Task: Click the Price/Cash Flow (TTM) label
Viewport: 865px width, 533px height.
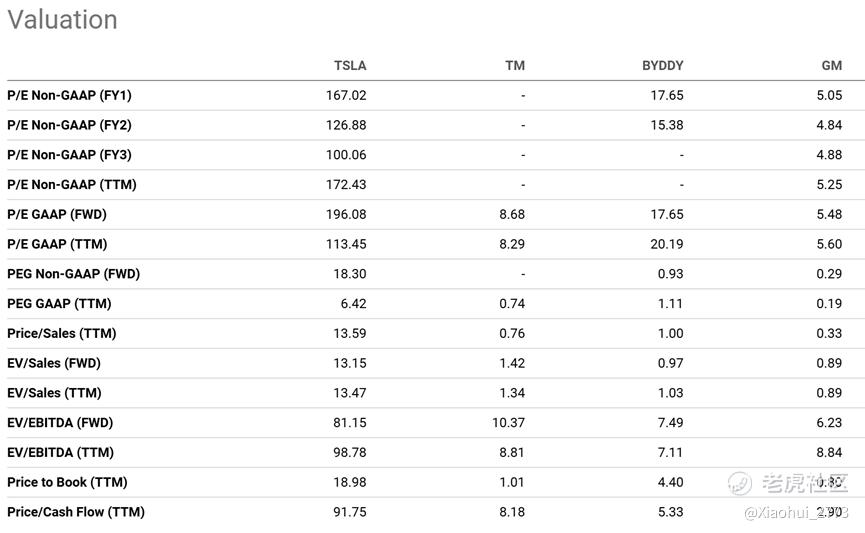Action: tap(76, 513)
